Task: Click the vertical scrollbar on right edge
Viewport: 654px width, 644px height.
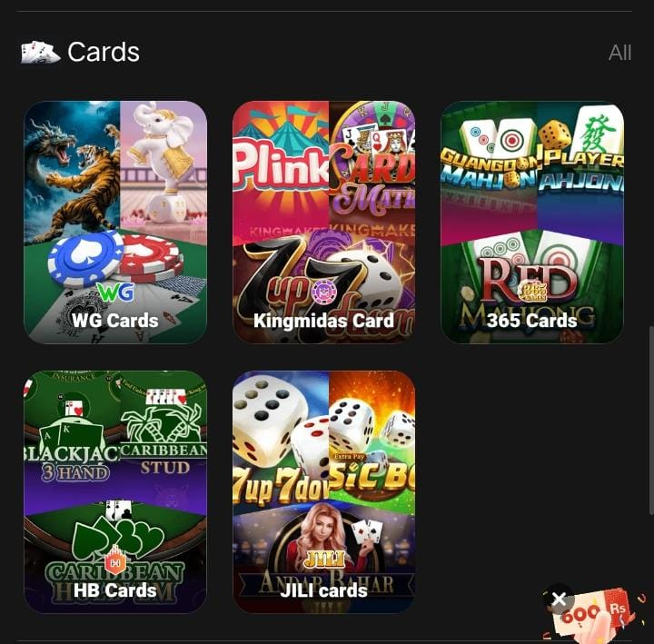Action: [651, 419]
